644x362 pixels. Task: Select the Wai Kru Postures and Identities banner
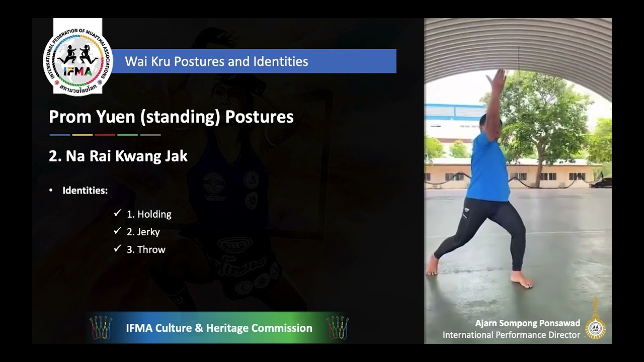pyautogui.click(x=254, y=61)
